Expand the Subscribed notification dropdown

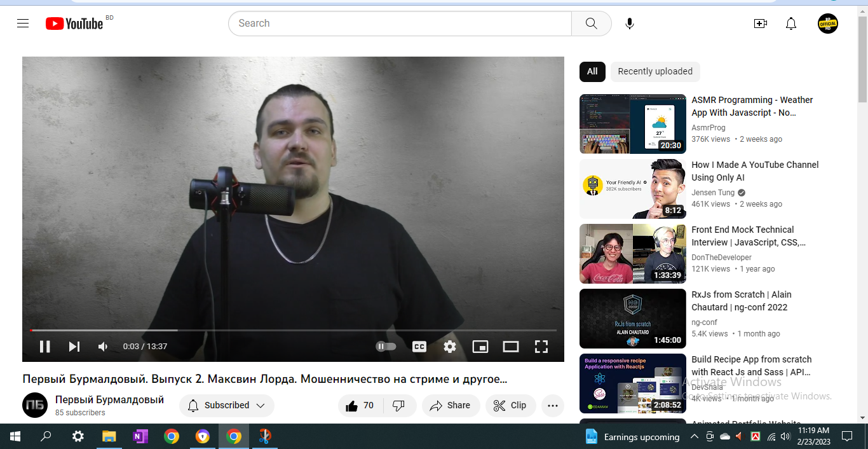(x=227, y=406)
